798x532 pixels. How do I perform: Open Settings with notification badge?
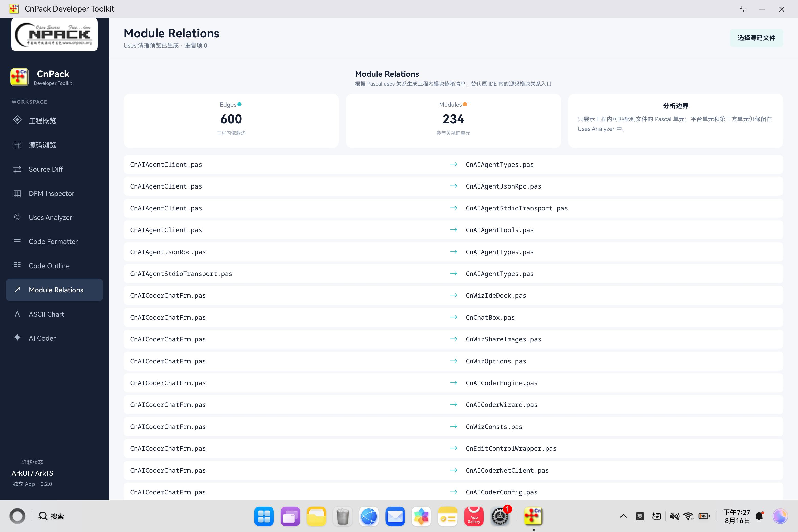click(x=500, y=516)
